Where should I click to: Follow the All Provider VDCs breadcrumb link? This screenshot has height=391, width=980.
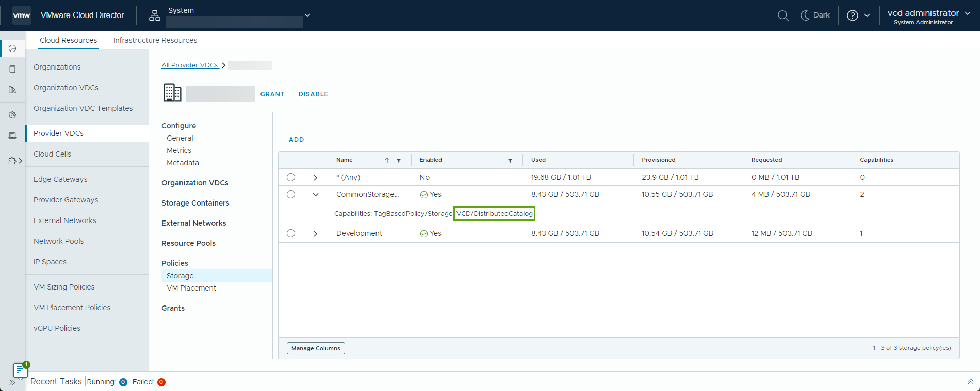click(x=189, y=65)
